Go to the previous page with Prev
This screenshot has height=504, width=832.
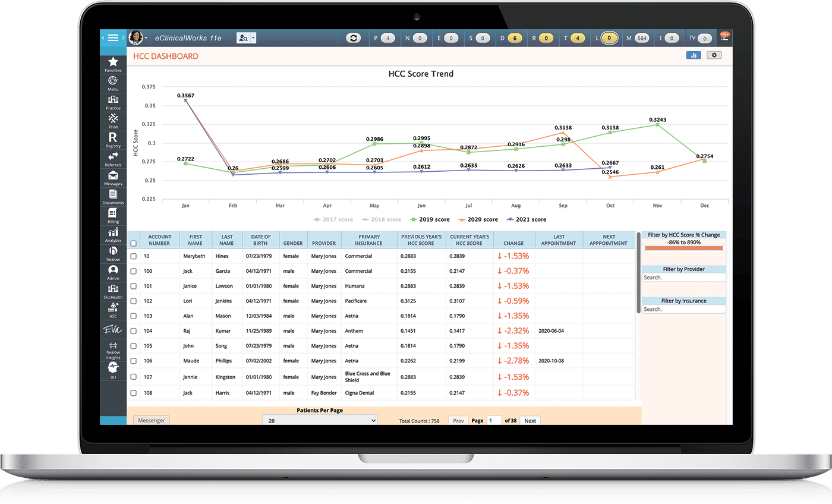(x=458, y=421)
